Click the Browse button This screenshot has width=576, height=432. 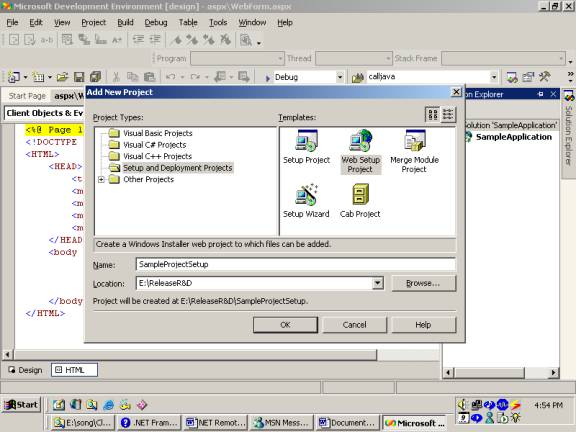[x=423, y=283]
